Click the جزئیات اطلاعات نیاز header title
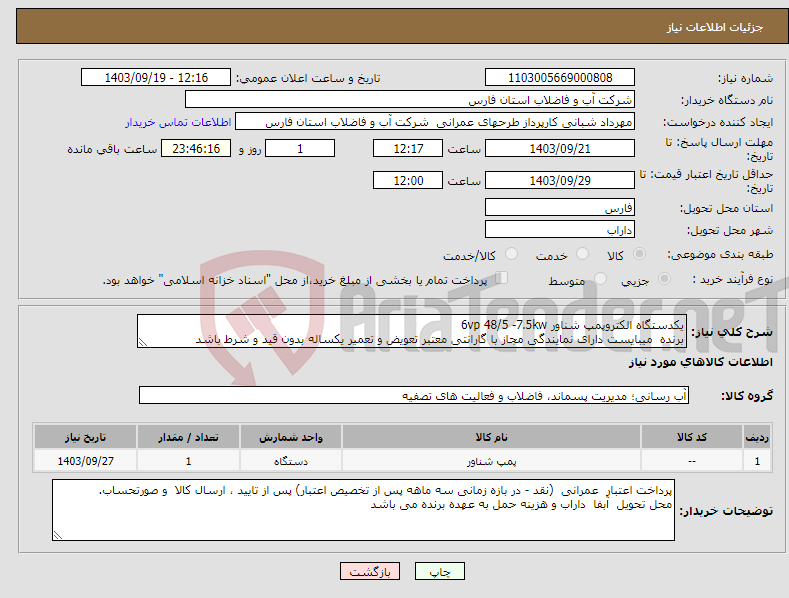The height and width of the screenshot is (598, 789). (715, 27)
